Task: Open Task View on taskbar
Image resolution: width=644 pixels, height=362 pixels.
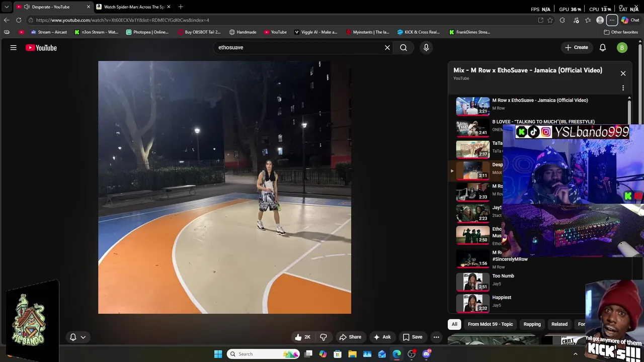Action: pos(308,354)
